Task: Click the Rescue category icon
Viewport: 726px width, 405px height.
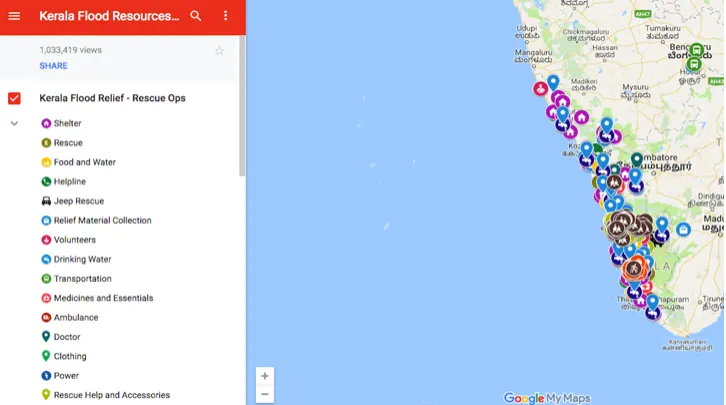Action: 46,143
